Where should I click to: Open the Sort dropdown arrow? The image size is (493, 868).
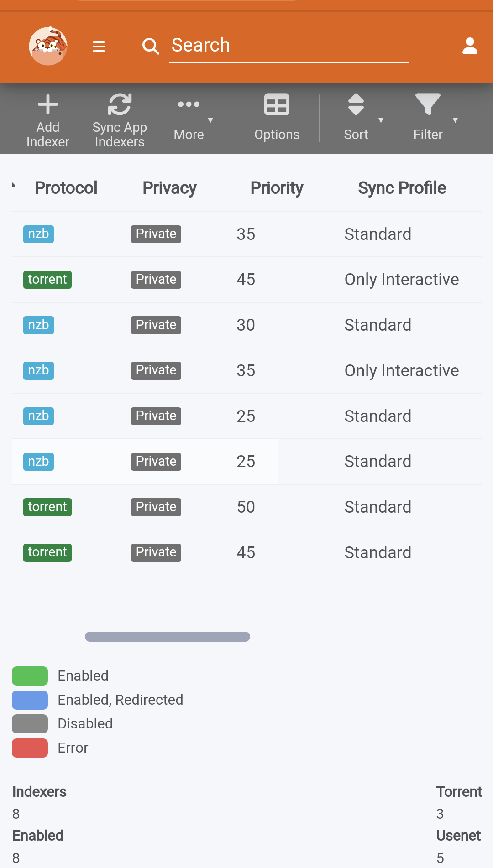[381, 121]
